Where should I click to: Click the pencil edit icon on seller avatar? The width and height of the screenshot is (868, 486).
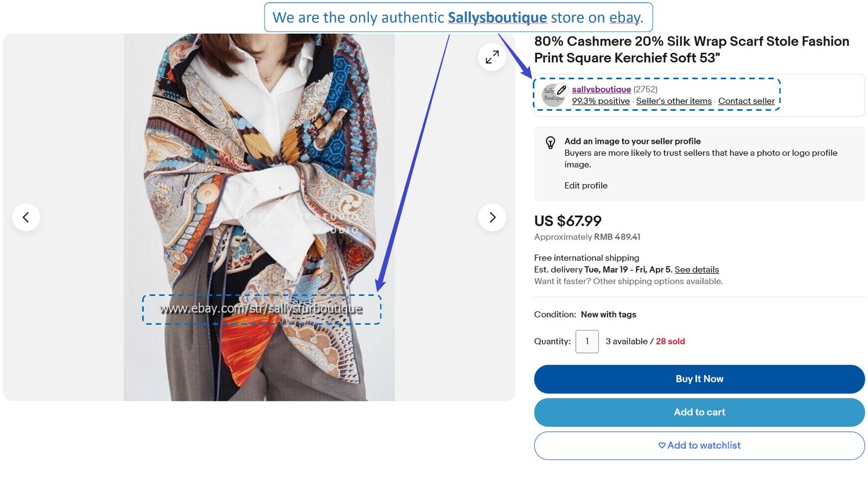coord(561,90)
